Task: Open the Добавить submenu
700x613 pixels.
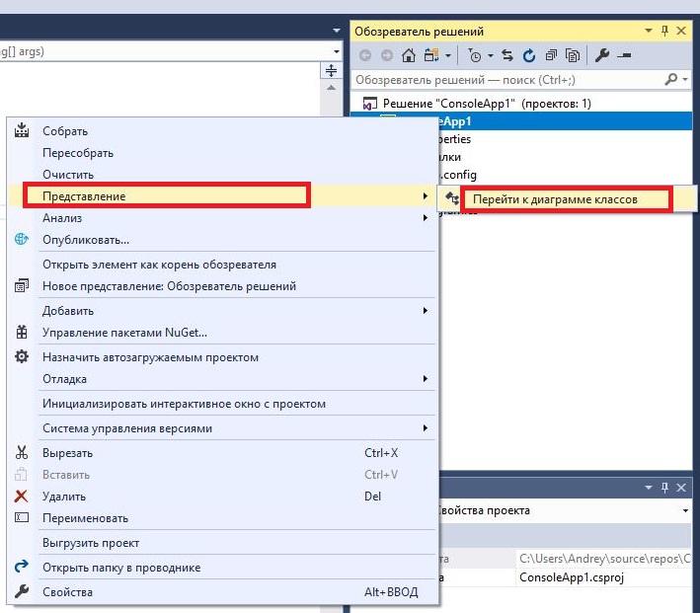Action: coord(222,311)
